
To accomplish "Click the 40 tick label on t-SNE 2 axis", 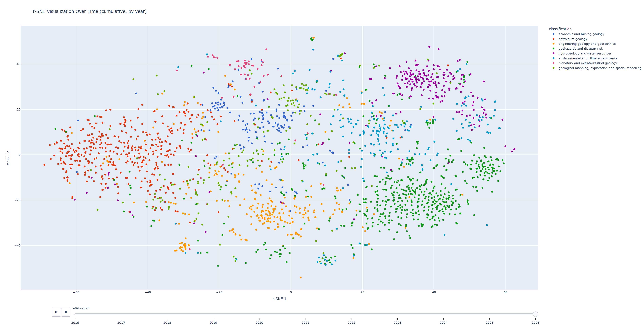I will pos(18,64).
